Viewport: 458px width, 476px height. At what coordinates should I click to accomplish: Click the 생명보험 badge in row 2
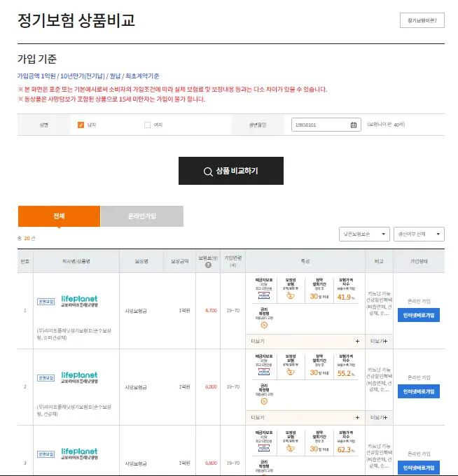point(46,377)
